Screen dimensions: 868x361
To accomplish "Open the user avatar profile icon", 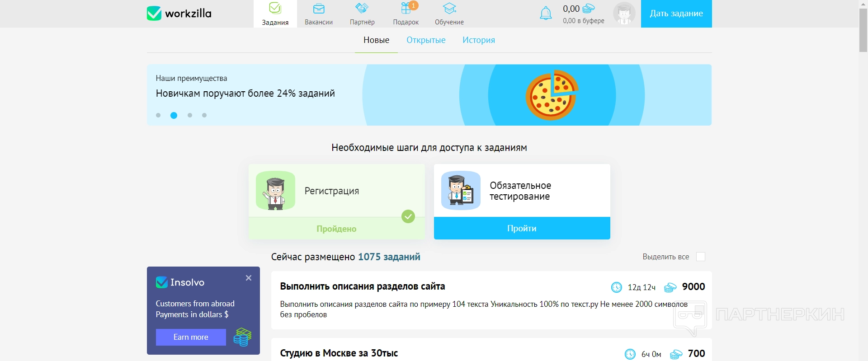I will pos(624,14).
